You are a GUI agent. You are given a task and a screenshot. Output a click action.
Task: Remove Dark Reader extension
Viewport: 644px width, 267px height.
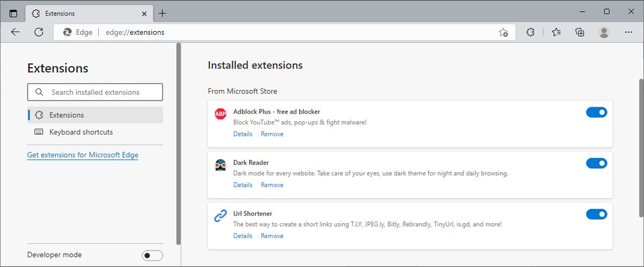pos(272,185)
